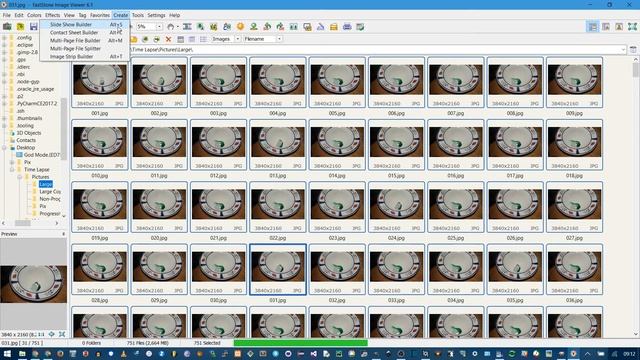640x360 pixels.
Task: Click the history icon right of address bar
Action: pos(633,50)
